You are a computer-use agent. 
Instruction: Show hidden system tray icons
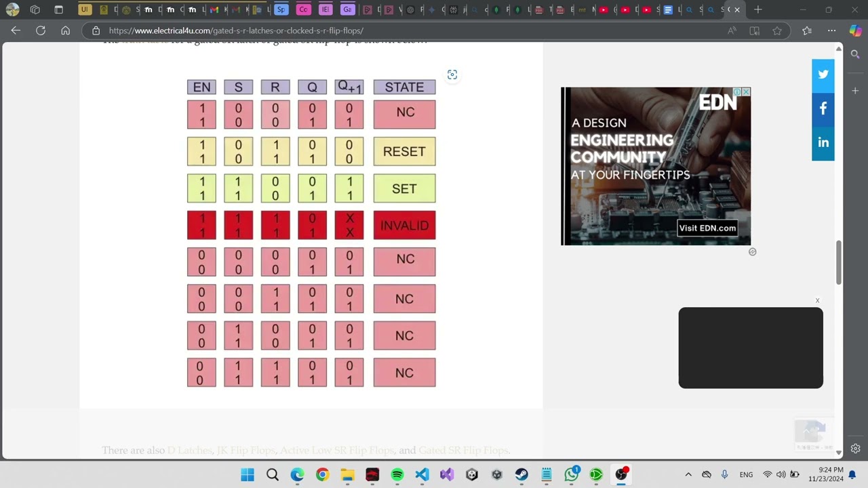point(688,474)
